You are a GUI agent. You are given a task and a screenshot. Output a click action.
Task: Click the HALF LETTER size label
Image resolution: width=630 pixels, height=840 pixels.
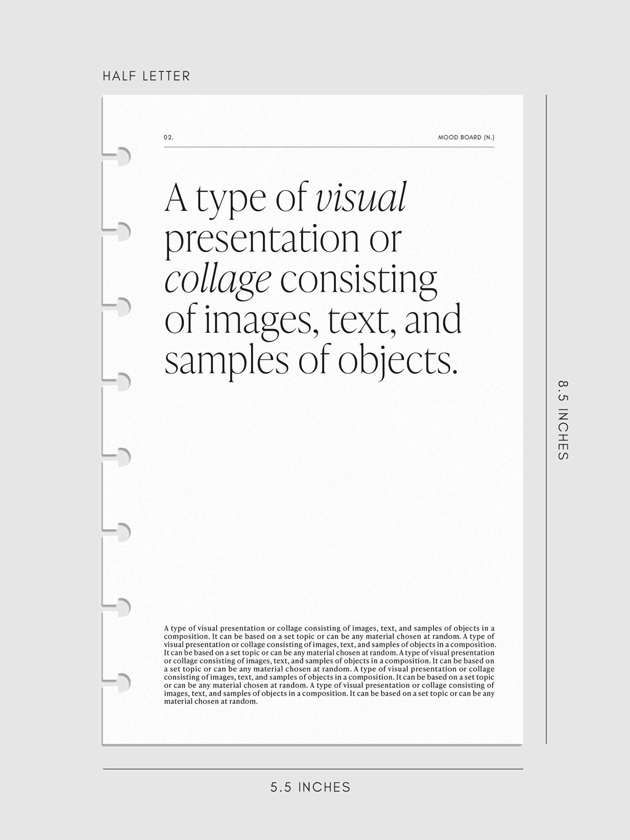(x=146, y=76)
